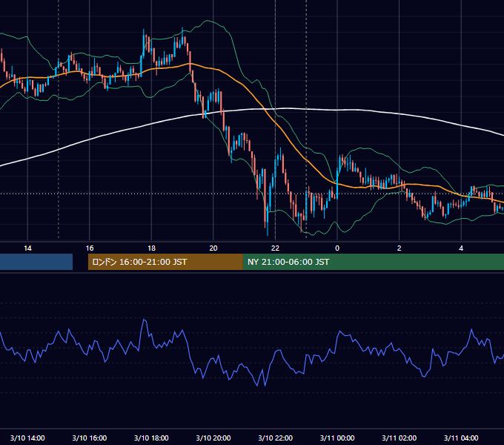
Task: Click the upper axis hour label 14
Action: [27, 248]
